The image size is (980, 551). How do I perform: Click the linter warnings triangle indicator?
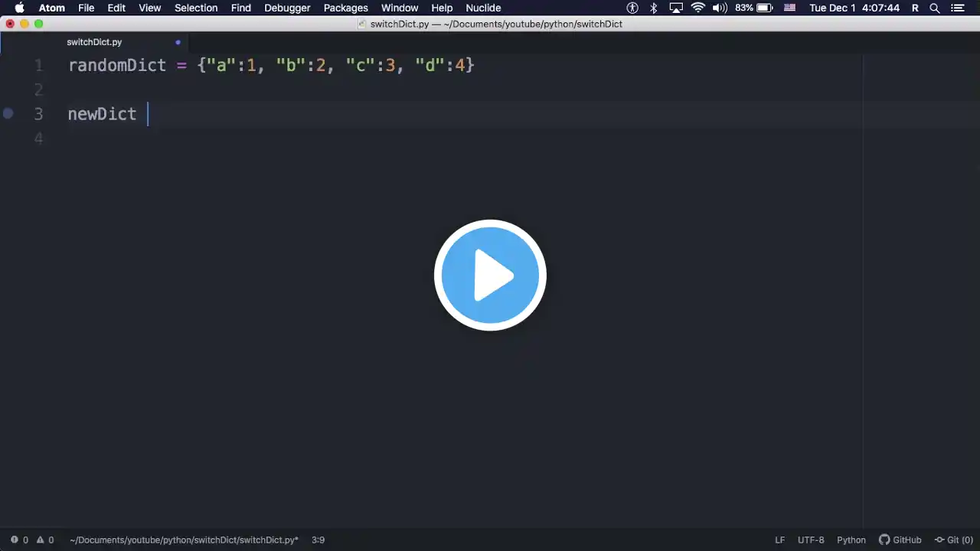coord(45,540)
